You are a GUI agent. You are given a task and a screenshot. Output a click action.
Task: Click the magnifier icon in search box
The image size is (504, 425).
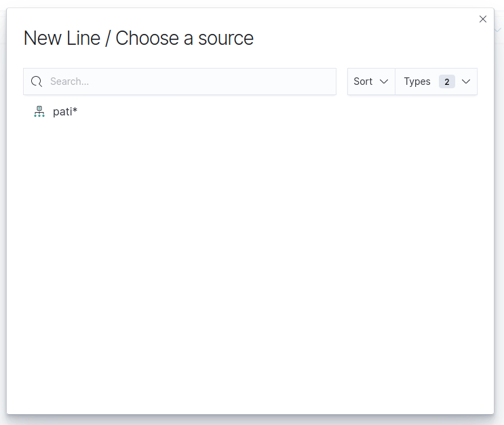click(37, 81)
